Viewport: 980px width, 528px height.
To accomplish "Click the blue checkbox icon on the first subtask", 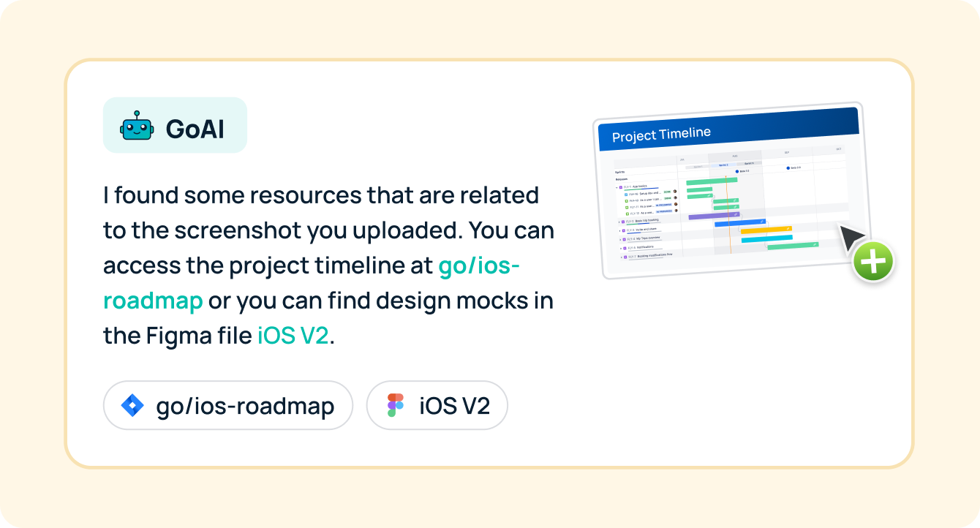I will pos(626,195).
